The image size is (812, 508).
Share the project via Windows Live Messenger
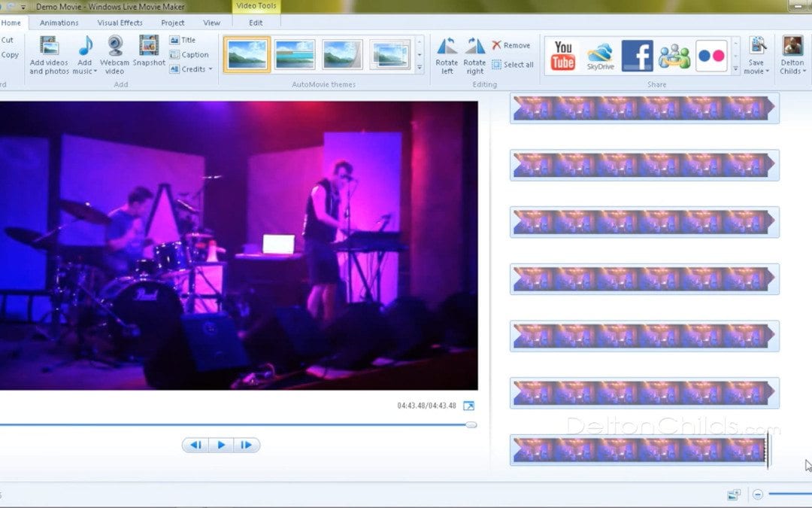[674, 56]
